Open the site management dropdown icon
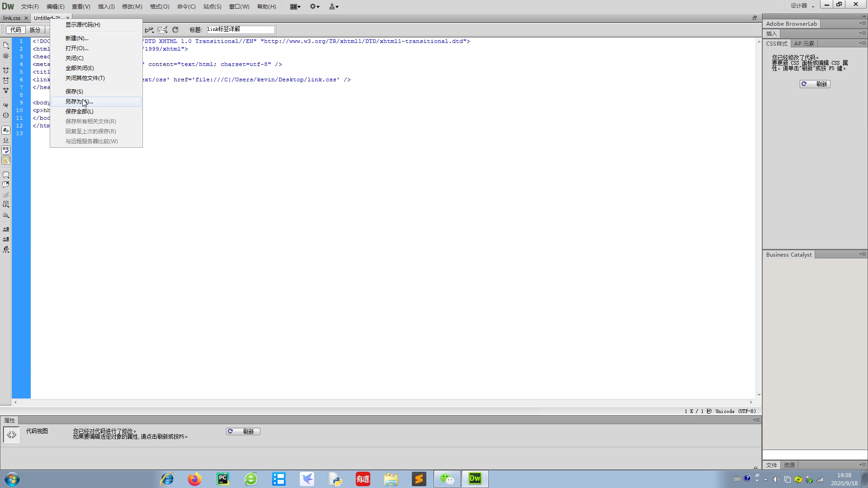 pyautogui.click(x=334, y=6)
